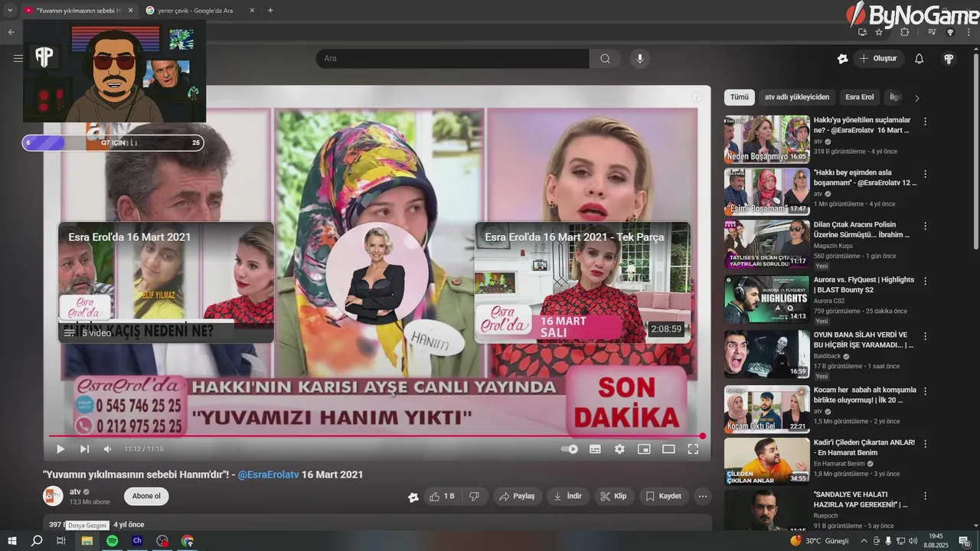
Task: Open Windows taskbar search
Action: coord(37,541)
